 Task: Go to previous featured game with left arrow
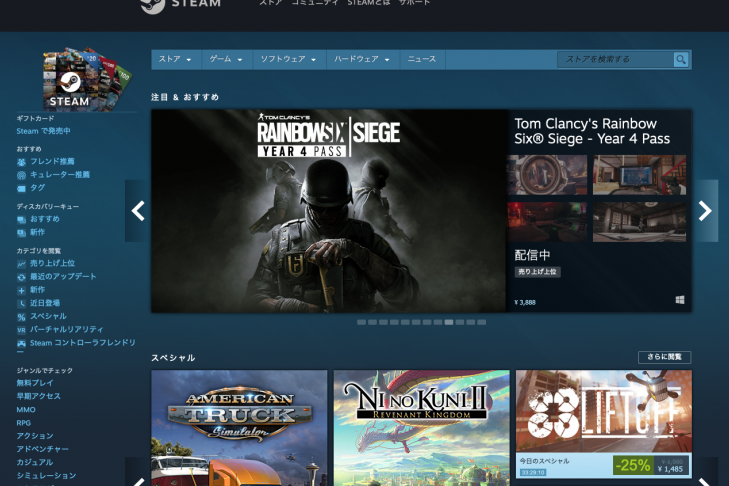(x=138, y=211)
